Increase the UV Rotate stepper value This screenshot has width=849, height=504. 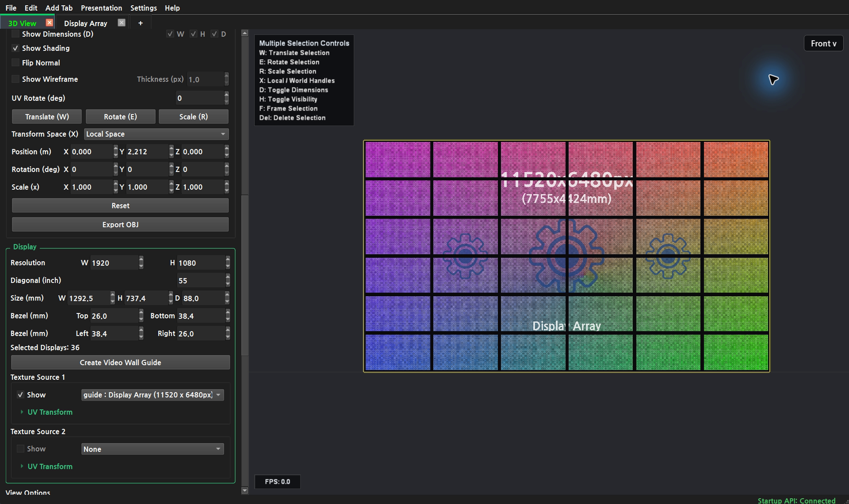[x=226, y=95]
